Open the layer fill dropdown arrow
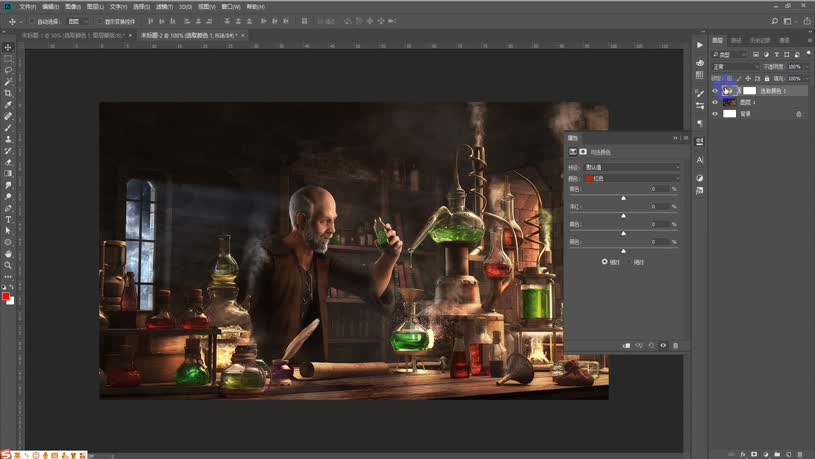Image resolution: width=815 pixels, height=459 pixels. click(806, 78)
